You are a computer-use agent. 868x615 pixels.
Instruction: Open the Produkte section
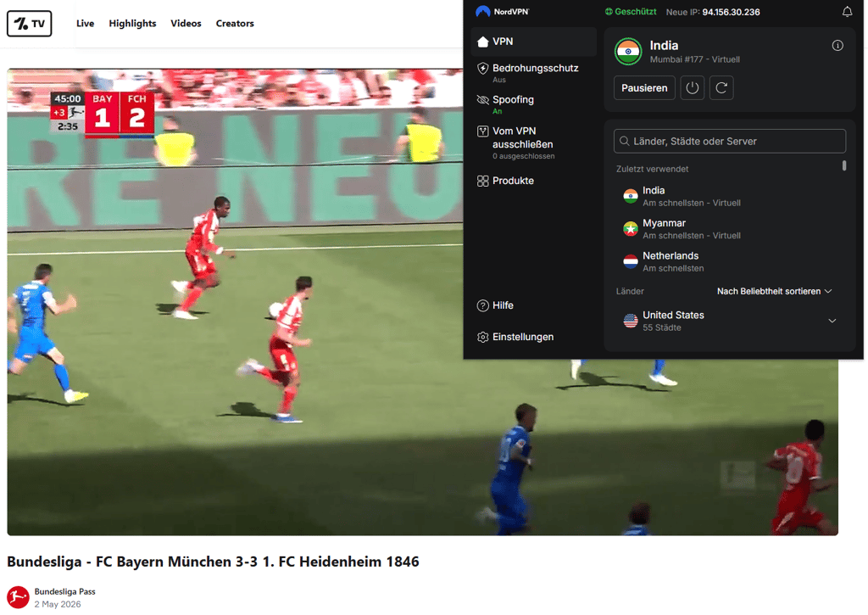coord(534,181)
